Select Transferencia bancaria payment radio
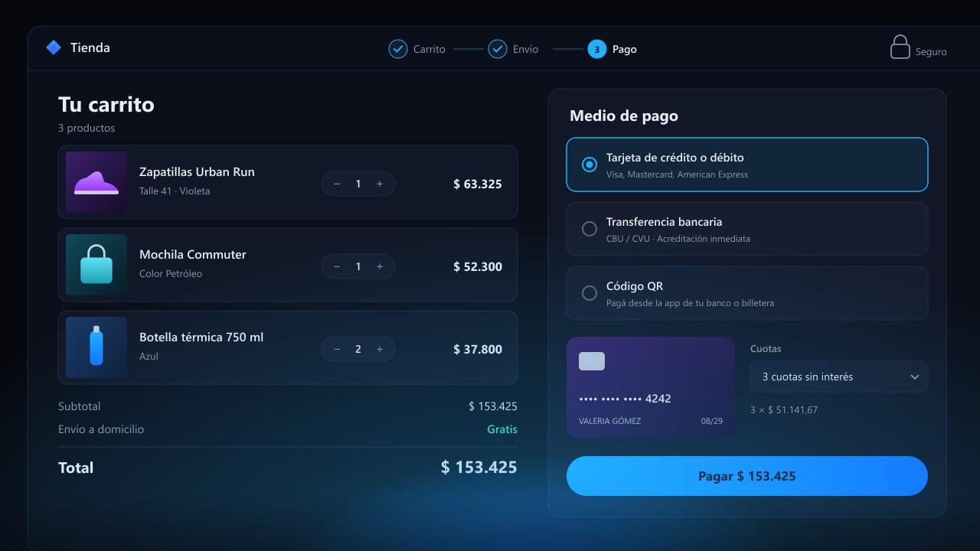The height and width of the screenshot is (551, 980). pyautogui.click(x=590, y=229)
